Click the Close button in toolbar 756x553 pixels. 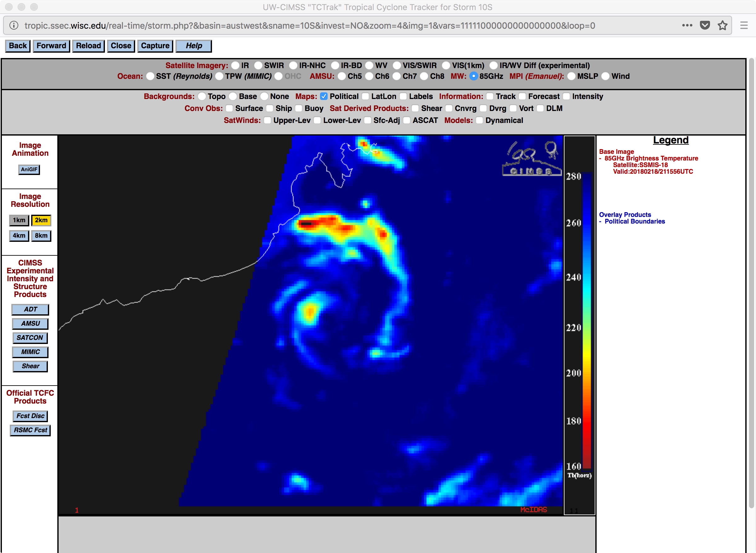[x=121, y=46]
